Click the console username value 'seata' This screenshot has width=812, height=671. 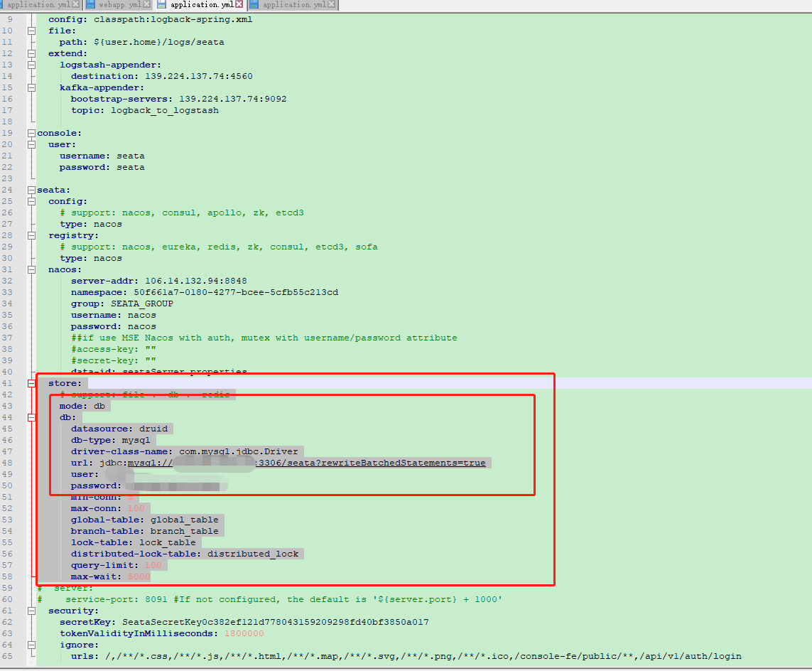click(131, 156)
